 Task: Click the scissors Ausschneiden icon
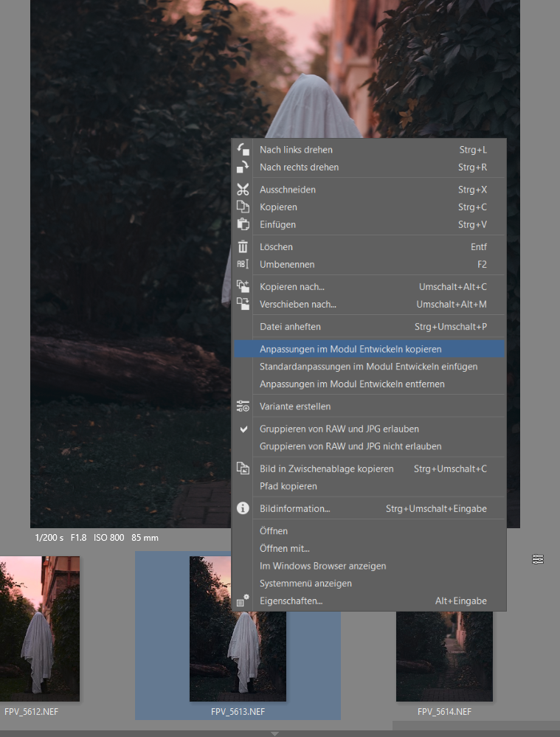243,190
